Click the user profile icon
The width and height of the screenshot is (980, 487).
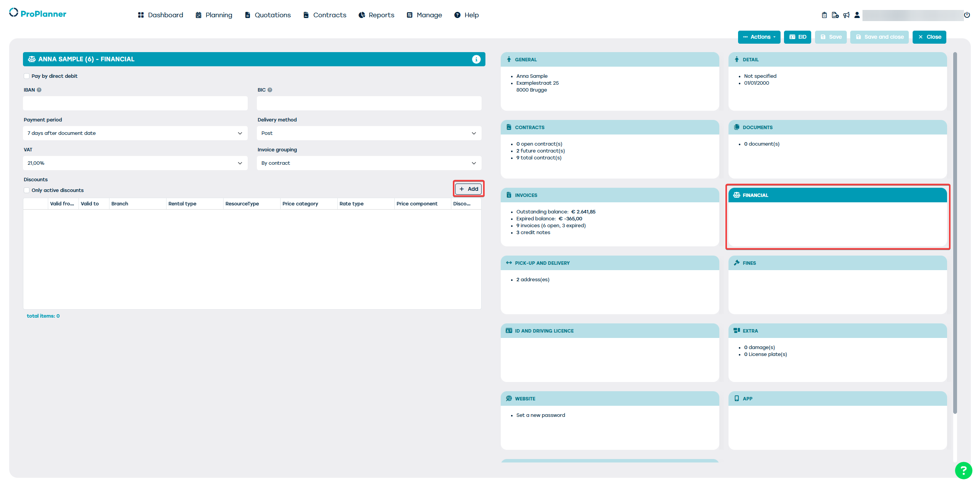(857, 15)
